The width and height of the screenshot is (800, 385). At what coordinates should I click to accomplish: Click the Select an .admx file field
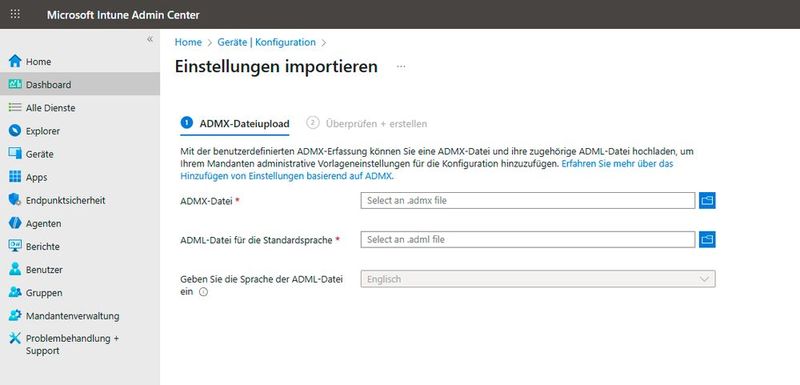click(528, 200)
